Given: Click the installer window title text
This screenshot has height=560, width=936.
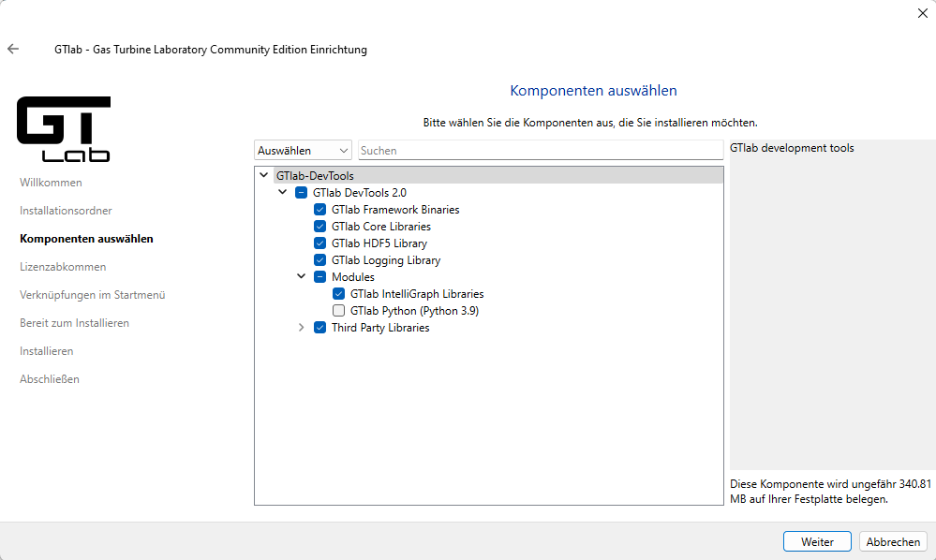Looking at the screenshot, I should (211, 50).
